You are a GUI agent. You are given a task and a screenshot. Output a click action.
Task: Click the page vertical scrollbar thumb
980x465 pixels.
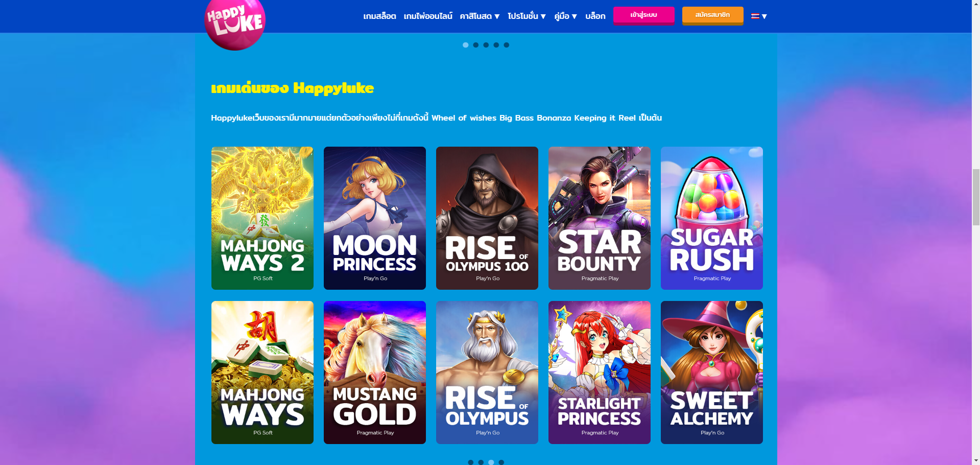coord(975,197)
